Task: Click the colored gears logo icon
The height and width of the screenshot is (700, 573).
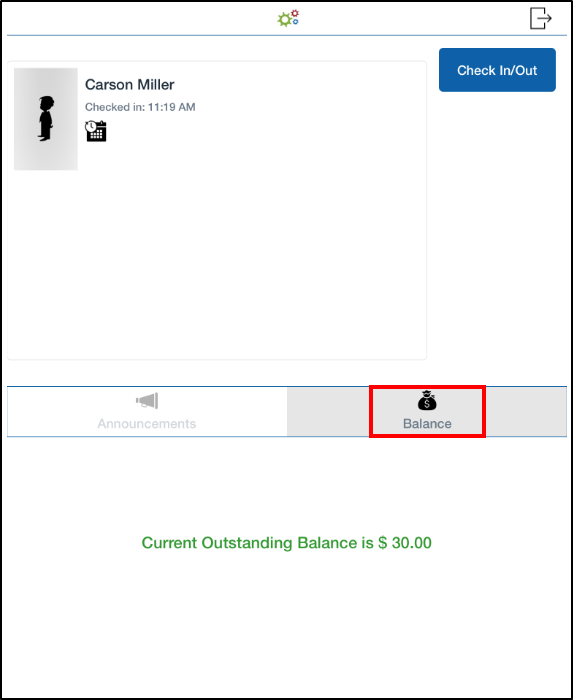Action: tap(288, 18)
